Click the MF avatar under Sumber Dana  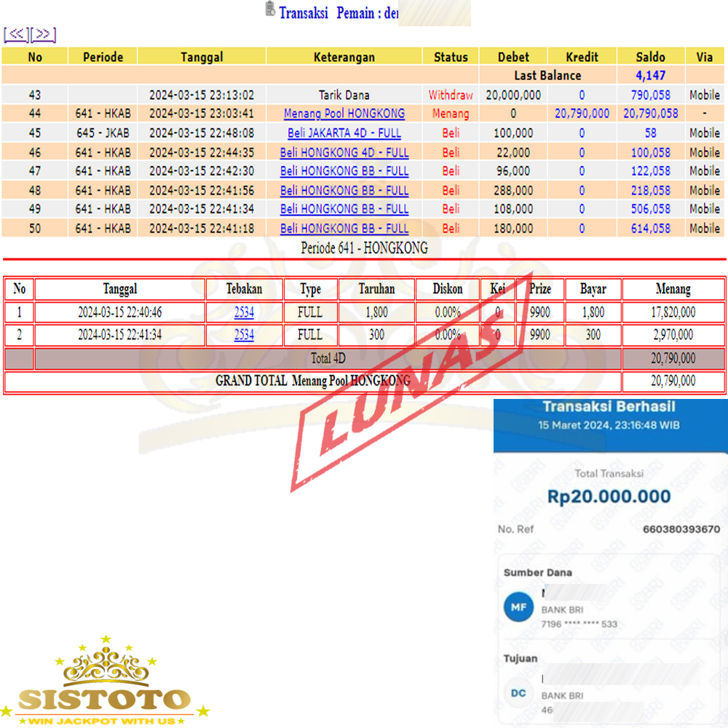[518, 607]
